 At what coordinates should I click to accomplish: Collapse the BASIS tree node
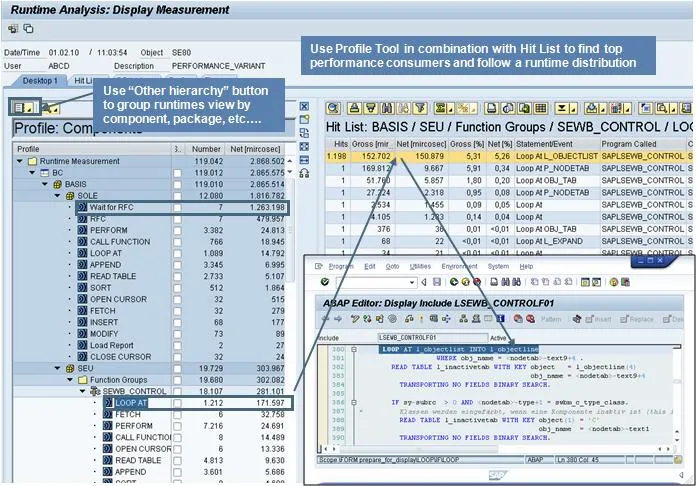click(x=45, y=184)
